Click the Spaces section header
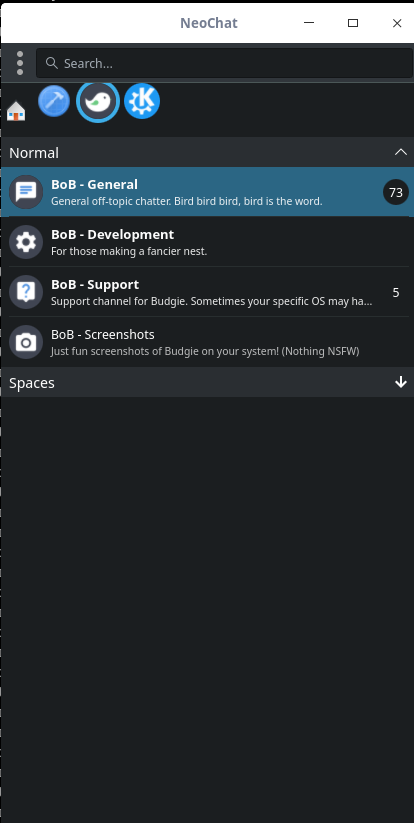The width and height of the screenshot is (414, 823). [207, 382]
